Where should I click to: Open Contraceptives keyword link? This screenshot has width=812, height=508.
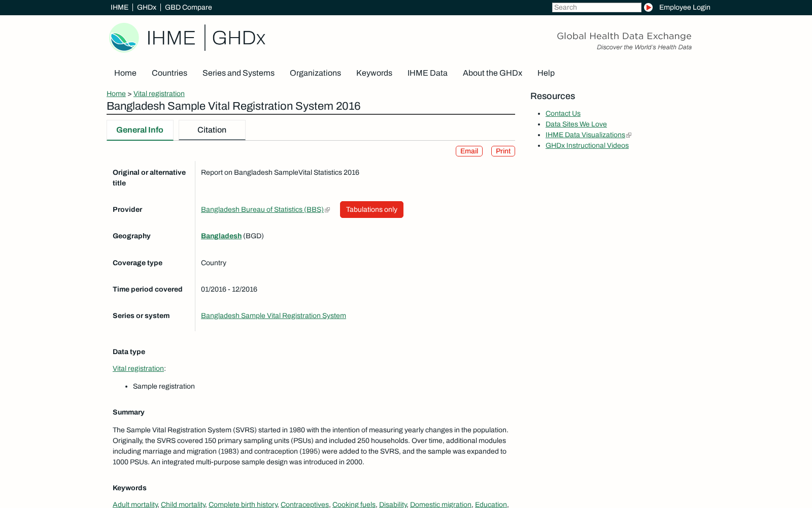[304, 504]
